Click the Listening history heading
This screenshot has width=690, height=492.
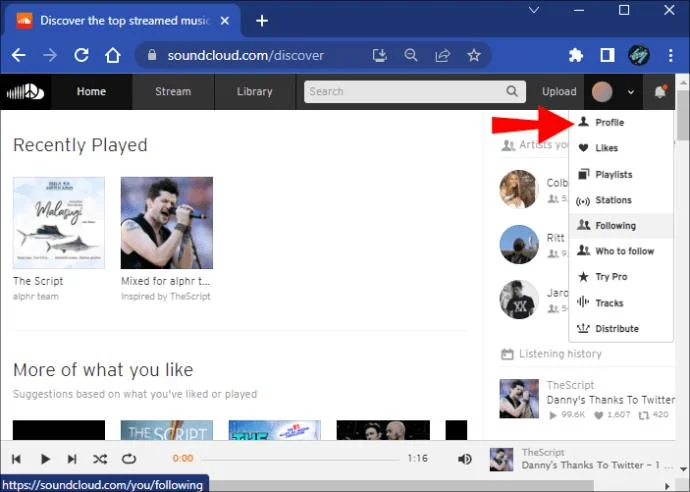(x=560, y=354)
